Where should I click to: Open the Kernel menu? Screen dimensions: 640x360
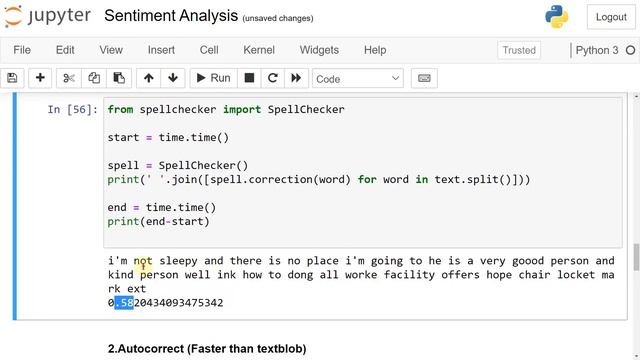[x=259, y=50]
